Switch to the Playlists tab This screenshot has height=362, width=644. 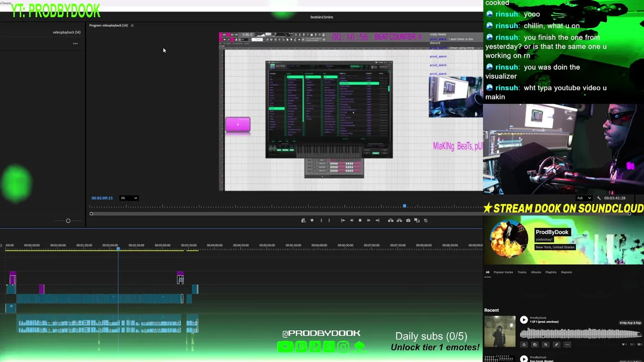pyautogui.click(x=551, y=272)
